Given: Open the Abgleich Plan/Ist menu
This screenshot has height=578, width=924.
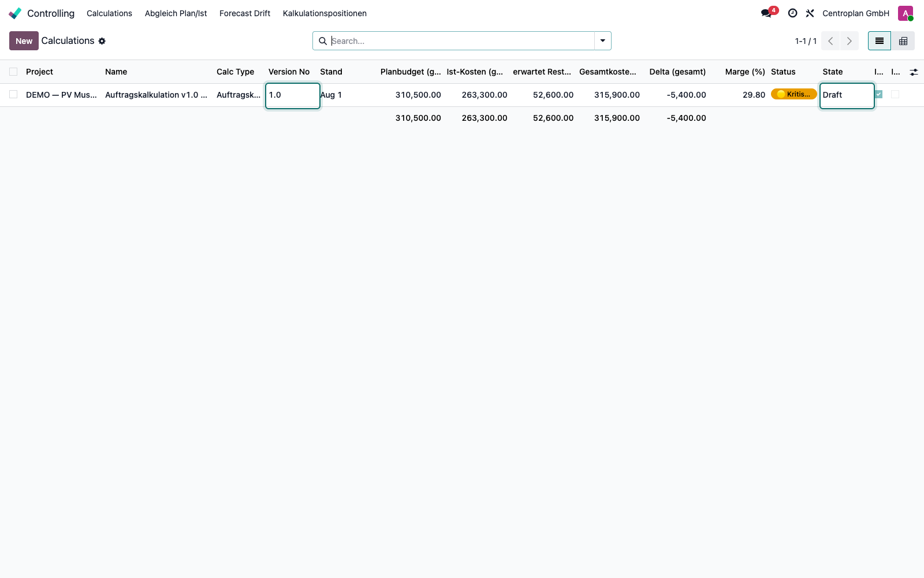Looking at the screenshot, I should tap(176, 13).
